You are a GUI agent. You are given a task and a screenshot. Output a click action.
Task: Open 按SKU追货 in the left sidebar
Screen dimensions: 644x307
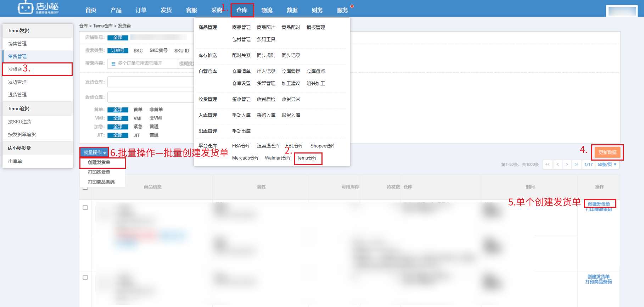(x=38, y=122)
